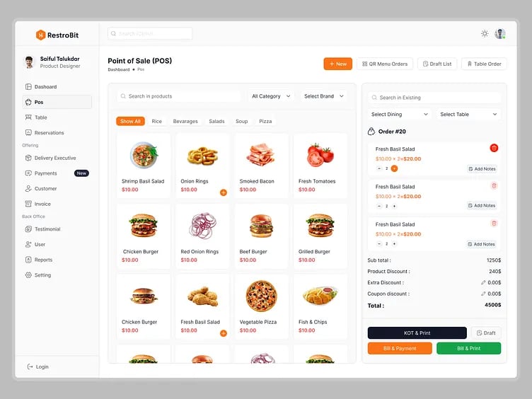Click the green Bill & Print button
Screen dimensions: 532x399
[x=468, y=349]
